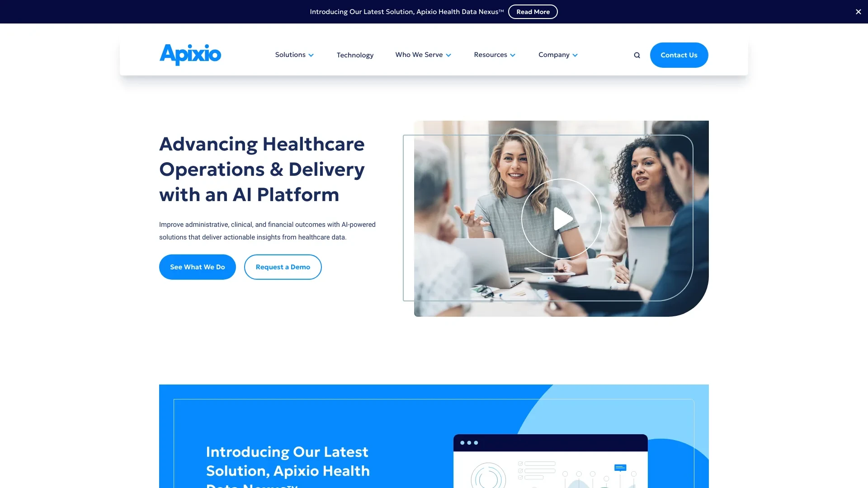Screen dimensions: 868x488
Task: Select the Technology menu item
Action: [355, 55]
